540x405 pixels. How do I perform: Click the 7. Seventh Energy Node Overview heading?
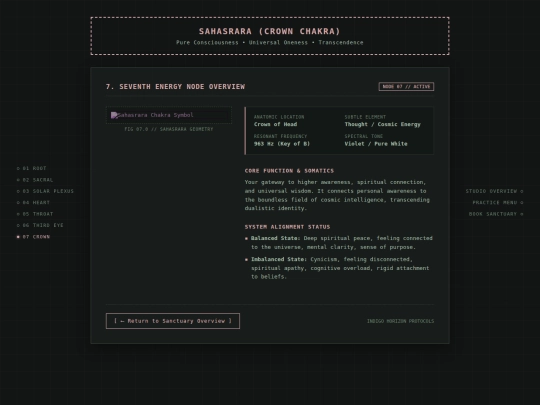[x=175, y=86]
